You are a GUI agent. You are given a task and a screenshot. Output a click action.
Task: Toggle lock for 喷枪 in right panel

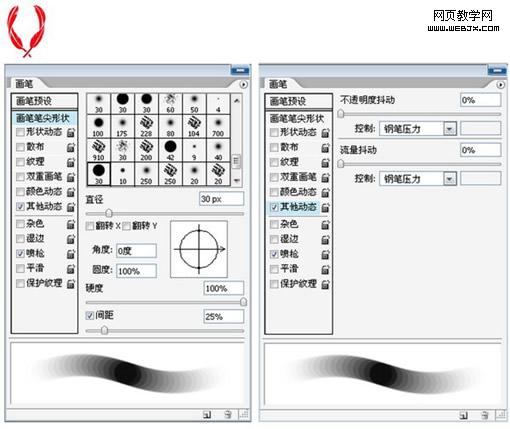tap(325, 255)
